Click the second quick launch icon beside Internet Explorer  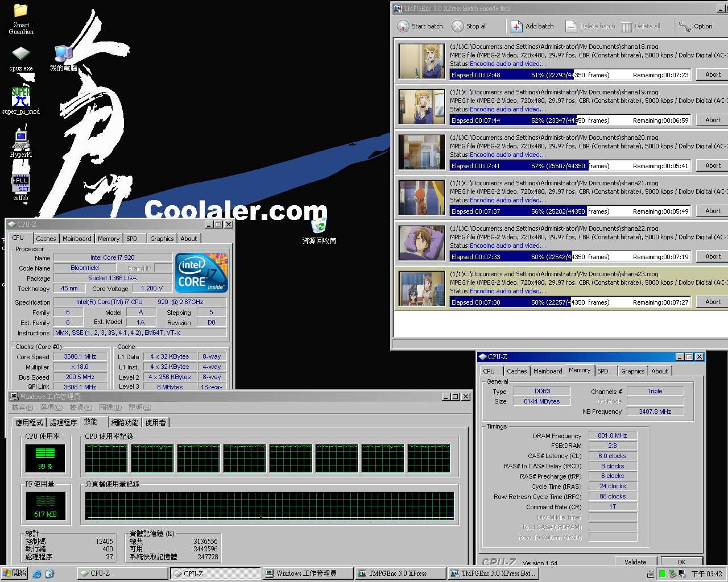(49, 573)
